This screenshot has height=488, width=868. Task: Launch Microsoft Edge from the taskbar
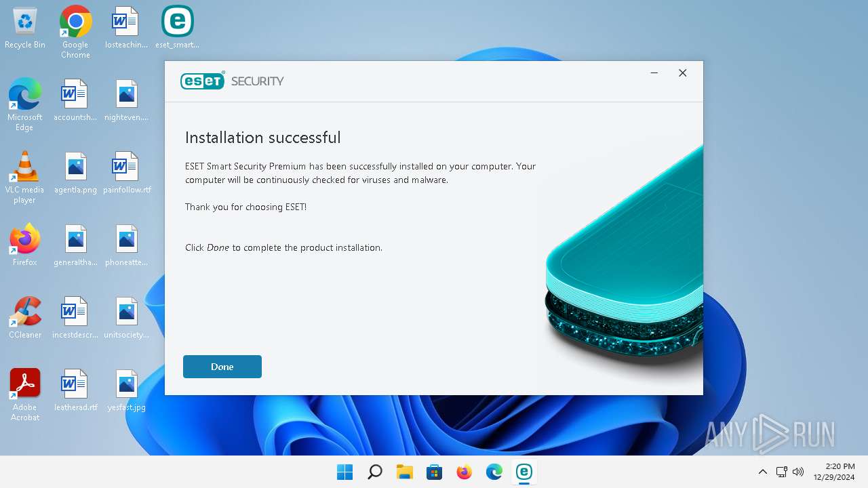(494, 472)
